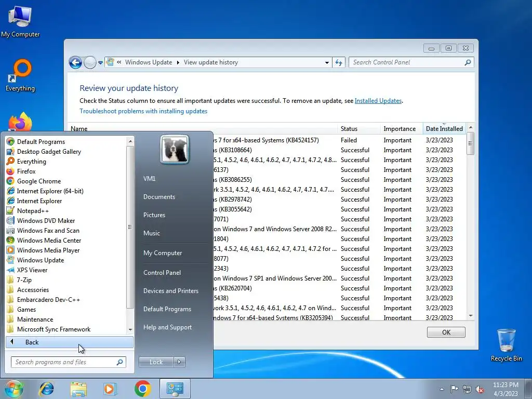Open Internet Explorer from the taskbar
Image resolution: width=532 pixels, height=399 pixels.
(x=46, y=389)
